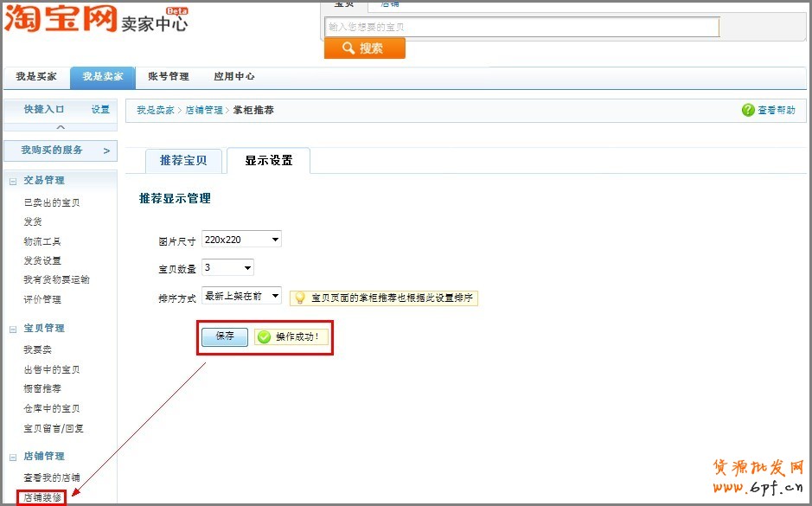The image size is (812, 506).
Task: Open the 图片尺寸 dropdown showing 220x220
Action: (x=241, y=240)
